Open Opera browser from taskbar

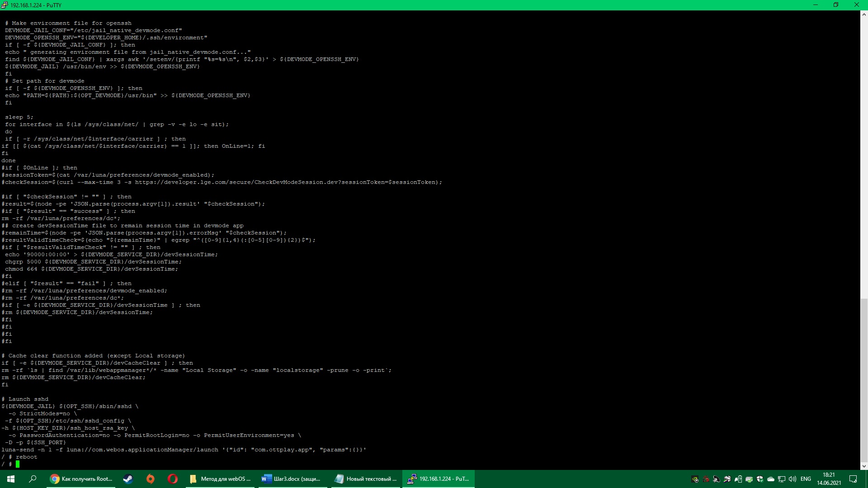[172, 479]
